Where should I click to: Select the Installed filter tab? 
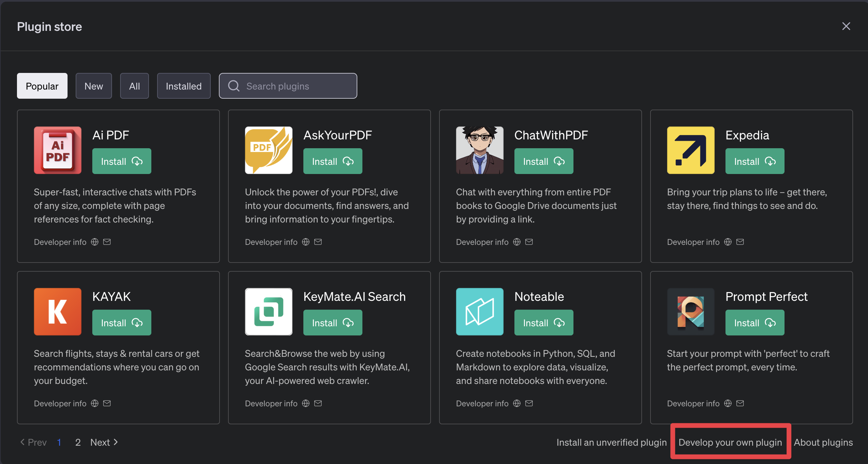pos(184,86)
